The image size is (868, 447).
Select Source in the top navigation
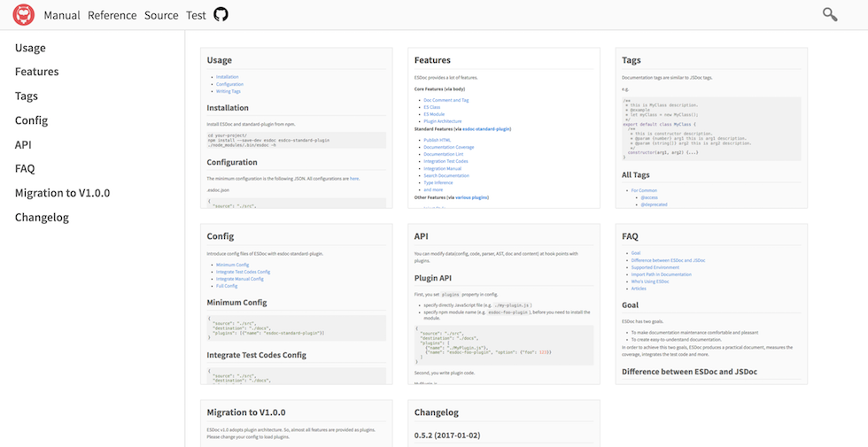[161, 16]
